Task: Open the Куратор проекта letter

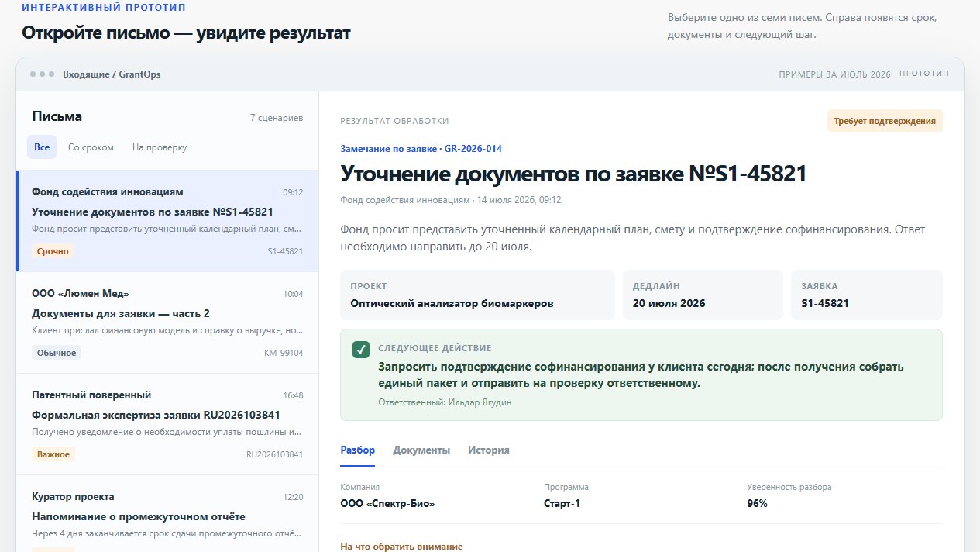Action: (167, 514)
